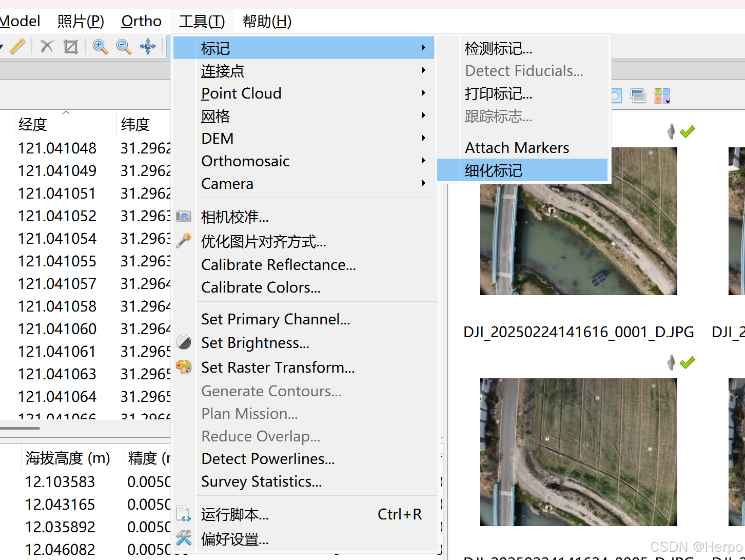Click the overlapping windows icon in photos toolbar
The image size is (745, 560).
click(x=638, y=95)
